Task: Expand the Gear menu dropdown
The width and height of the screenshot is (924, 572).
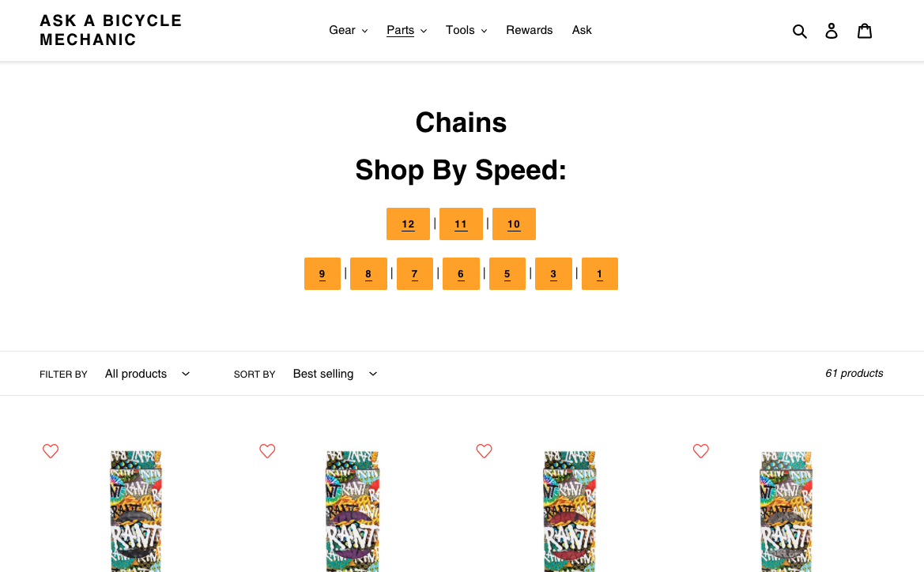Action: click(349, 30)
